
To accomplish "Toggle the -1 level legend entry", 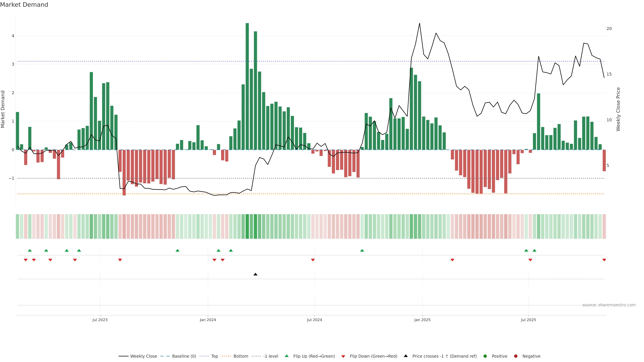I will (x=271, y=356).
